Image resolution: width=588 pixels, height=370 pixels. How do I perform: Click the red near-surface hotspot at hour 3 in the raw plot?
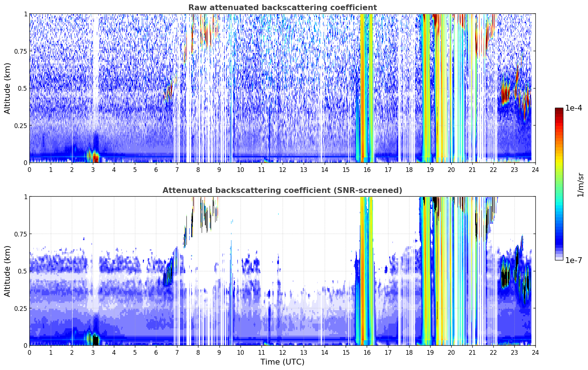click(95, 158)
